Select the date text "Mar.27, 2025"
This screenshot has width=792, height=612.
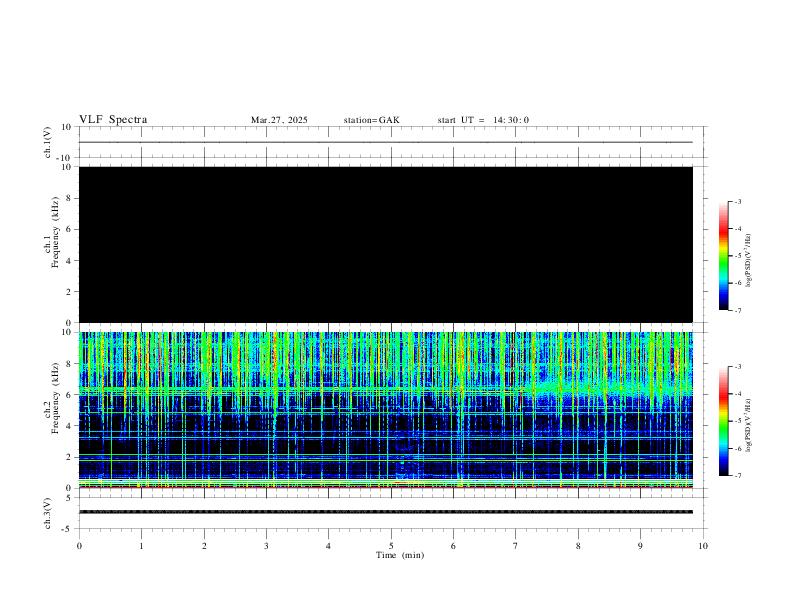tap(279, 120)
